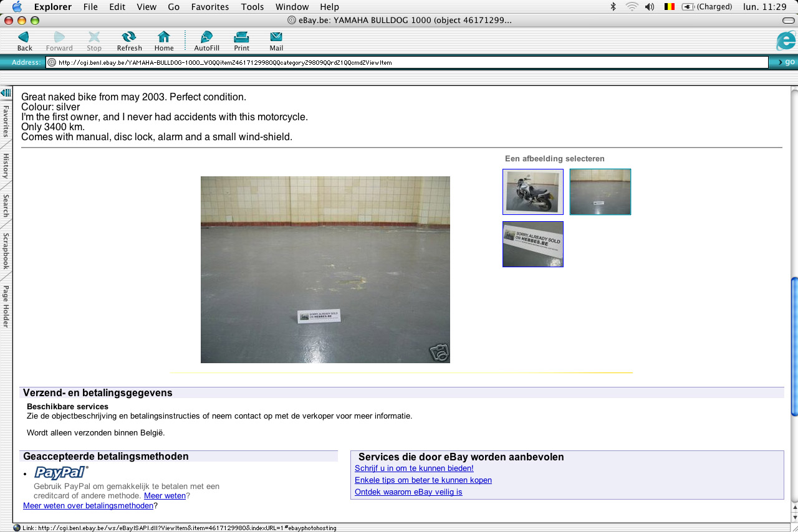Image resolution: width=798 pixels, height=532 pixels.
Task: Collapse the Explorer sidebar tab handle
Action: [x=6, y=93]
